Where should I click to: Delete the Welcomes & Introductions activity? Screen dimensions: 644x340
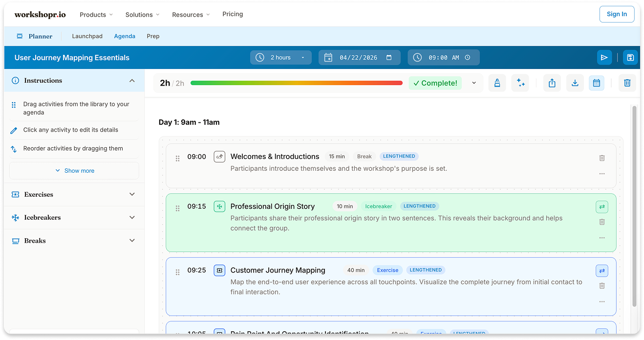tap(602, 158)
